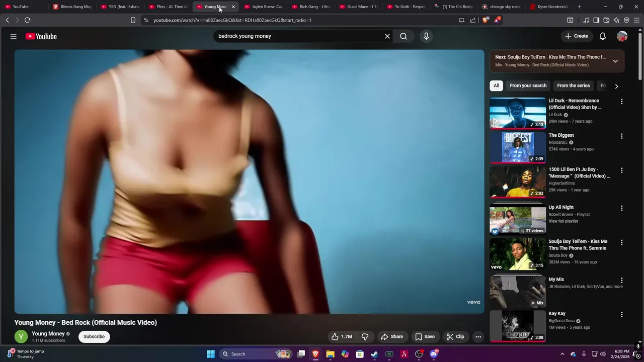Open volume control in system tray
644x362 pixels.
click(603, 354)
